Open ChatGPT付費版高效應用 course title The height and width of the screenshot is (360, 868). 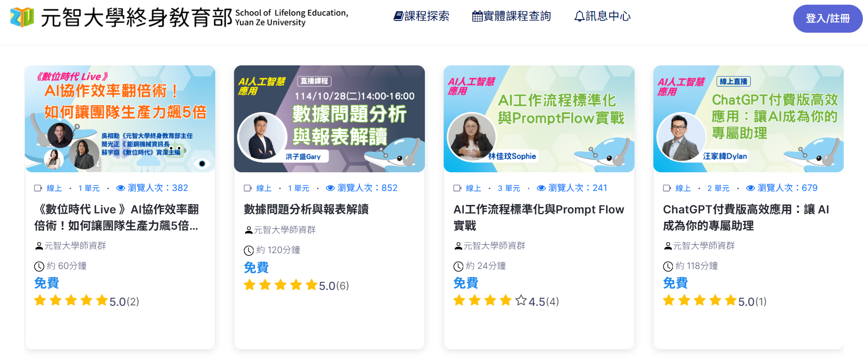(x=746, y=217)
